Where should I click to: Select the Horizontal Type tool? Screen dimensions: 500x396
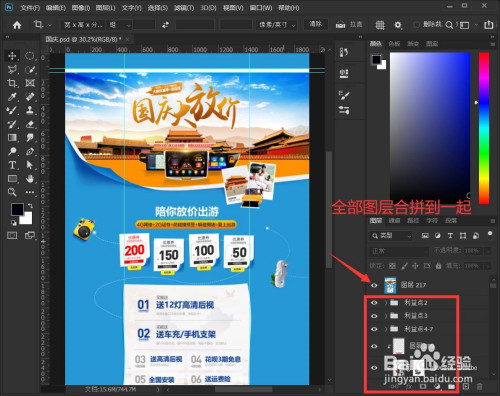12,165
